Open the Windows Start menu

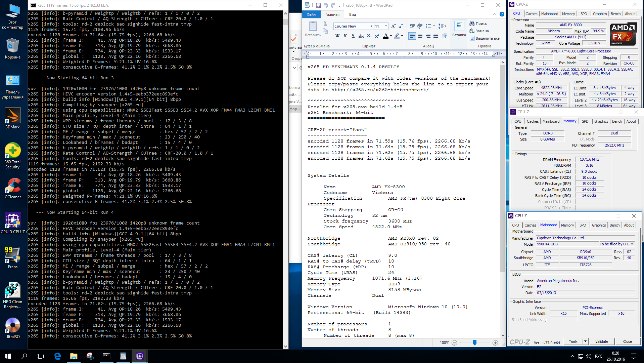tap(8, 356)
